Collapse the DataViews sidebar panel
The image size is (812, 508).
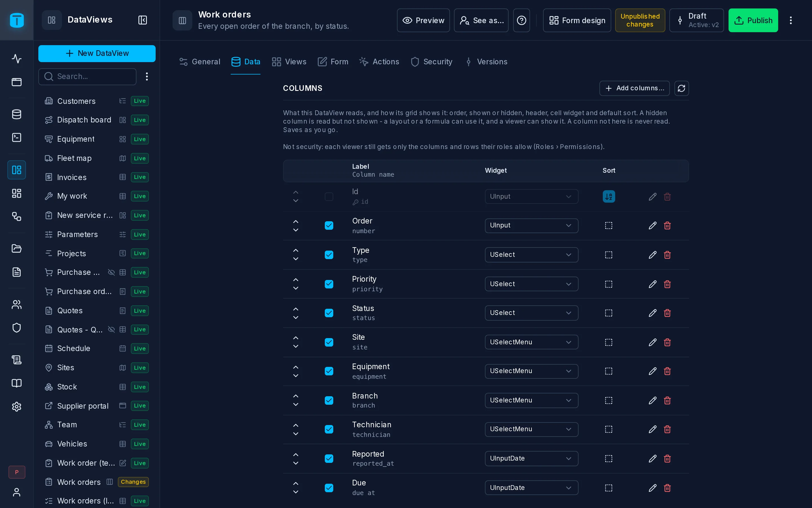coord(143,20)
